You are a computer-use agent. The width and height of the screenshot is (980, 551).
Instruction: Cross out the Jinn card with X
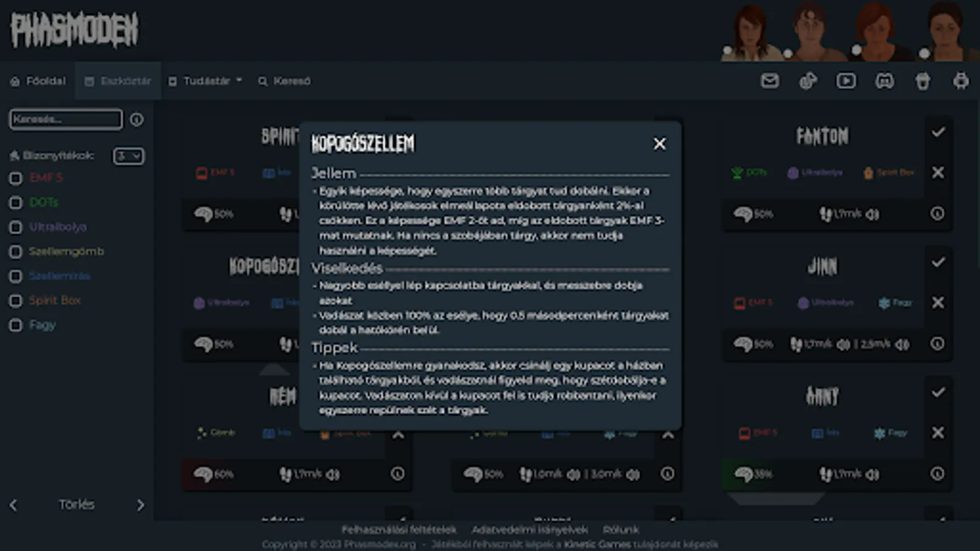pos(938,302)
